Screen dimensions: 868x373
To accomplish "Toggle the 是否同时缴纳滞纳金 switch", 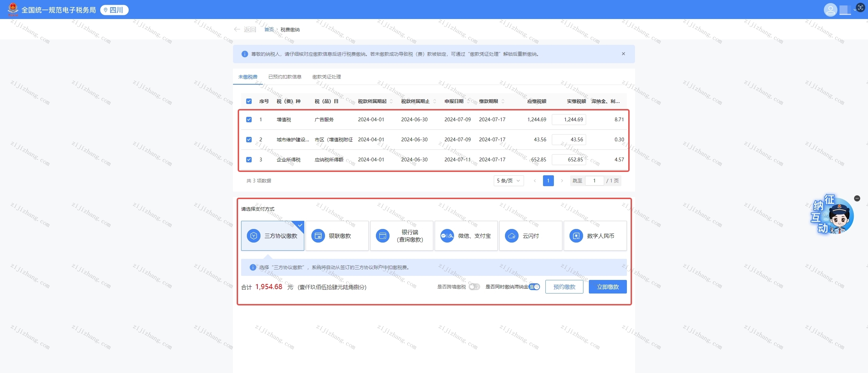I will [x=535, y=287].
